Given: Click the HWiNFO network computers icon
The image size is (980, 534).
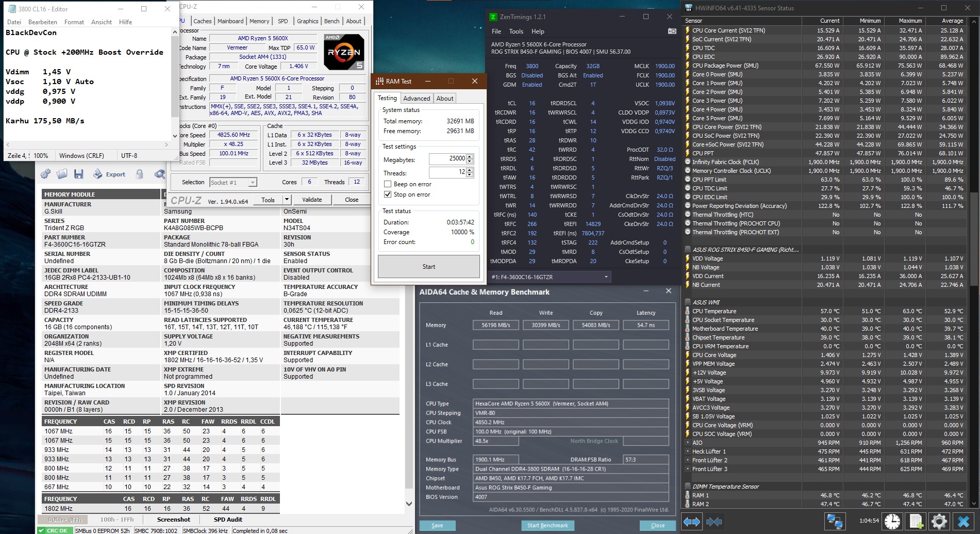Looking at the screenshot, I should pos(835,521).
